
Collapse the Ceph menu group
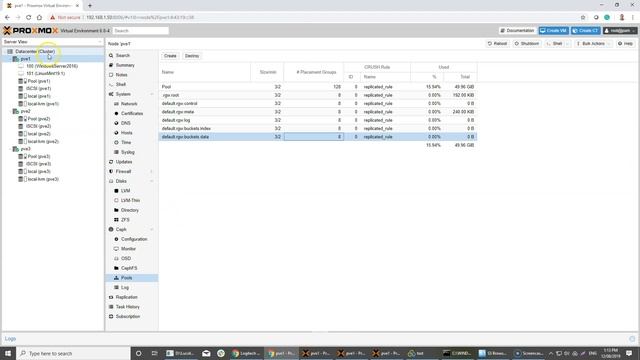[152, 230]
